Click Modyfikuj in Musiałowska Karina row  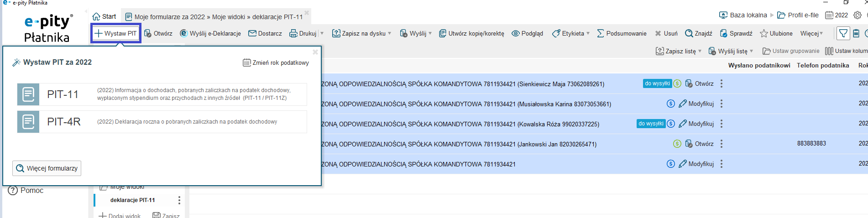(696, 104)
